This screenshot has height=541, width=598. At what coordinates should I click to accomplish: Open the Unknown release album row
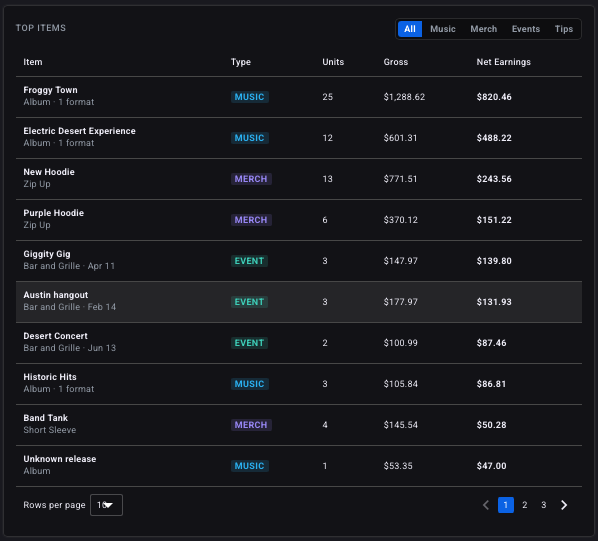(299, 466)
